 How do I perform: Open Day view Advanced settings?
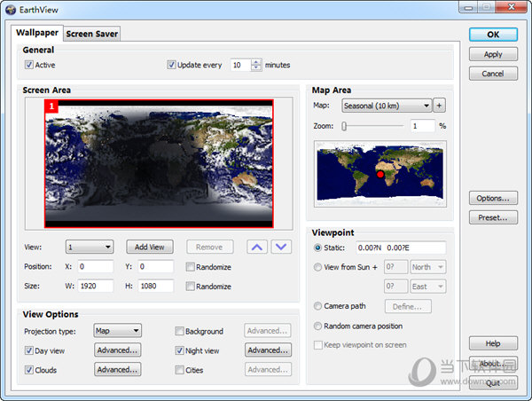click(117, 350)
